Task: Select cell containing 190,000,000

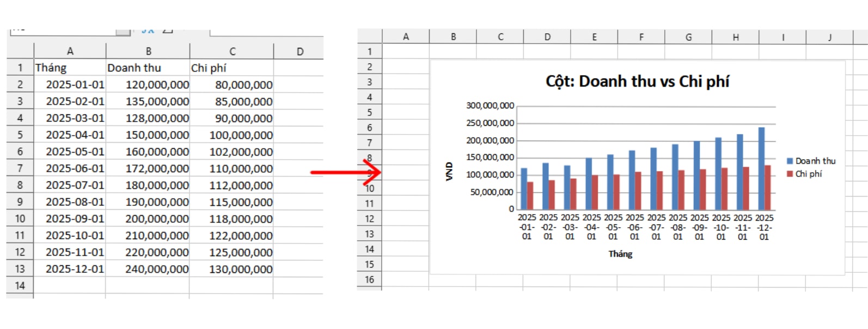Action: click(148, 202)
